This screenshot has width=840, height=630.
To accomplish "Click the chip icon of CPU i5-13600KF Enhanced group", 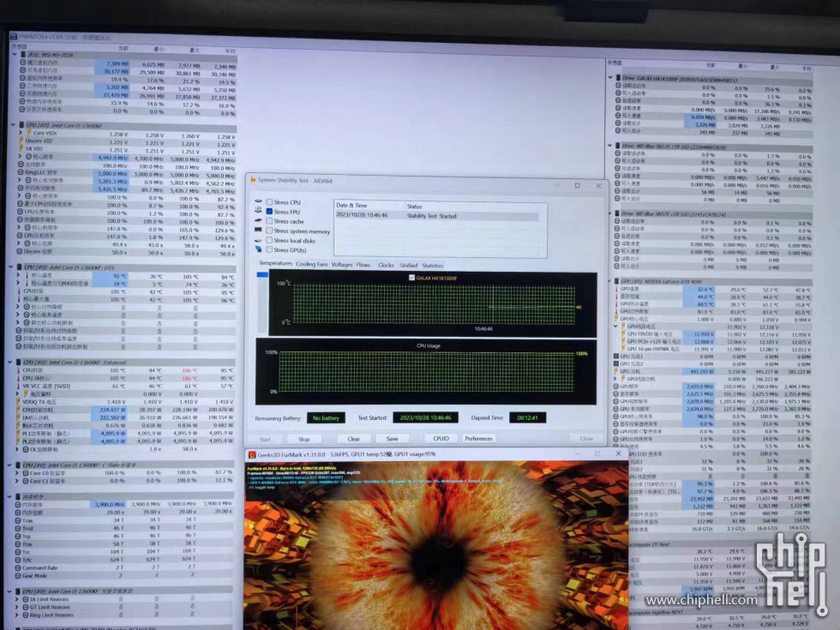I will [18, 362].
